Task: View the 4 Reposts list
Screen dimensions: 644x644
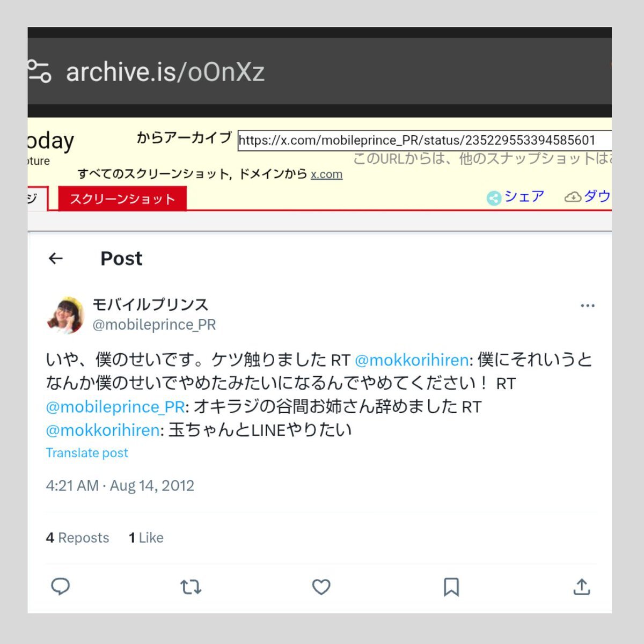Action: pos(77,538)
